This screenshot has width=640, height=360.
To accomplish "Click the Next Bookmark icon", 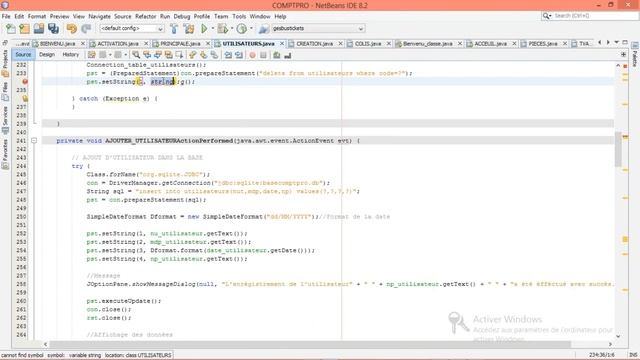I will pyautogui.click(x=203, y=55).
